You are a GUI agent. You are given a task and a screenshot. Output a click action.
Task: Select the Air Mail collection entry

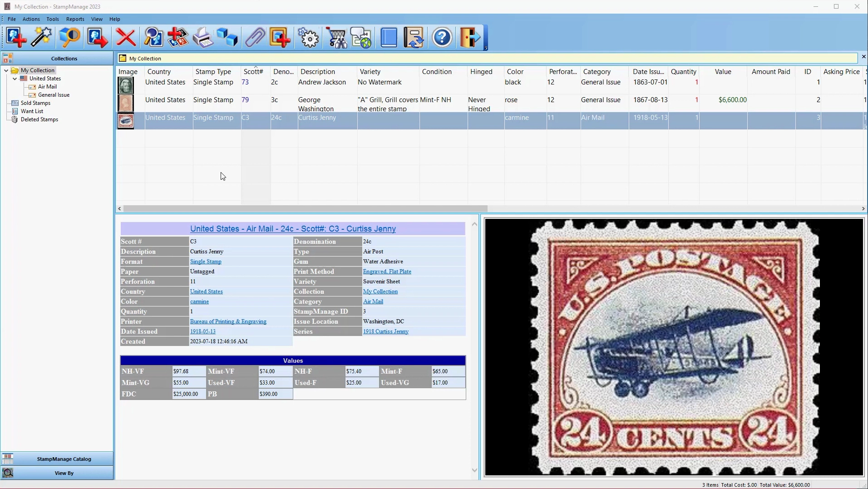tap(47, 86)
